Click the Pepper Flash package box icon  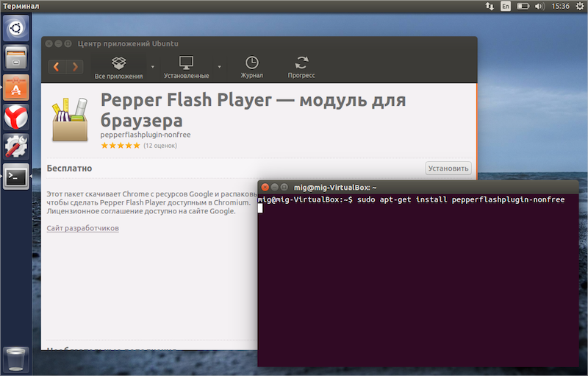point(70,120)
